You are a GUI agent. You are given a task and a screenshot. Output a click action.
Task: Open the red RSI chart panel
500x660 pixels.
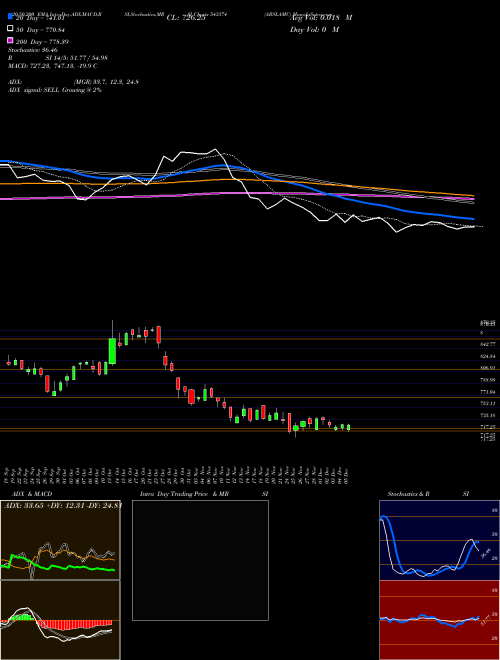tap(439, 620)
